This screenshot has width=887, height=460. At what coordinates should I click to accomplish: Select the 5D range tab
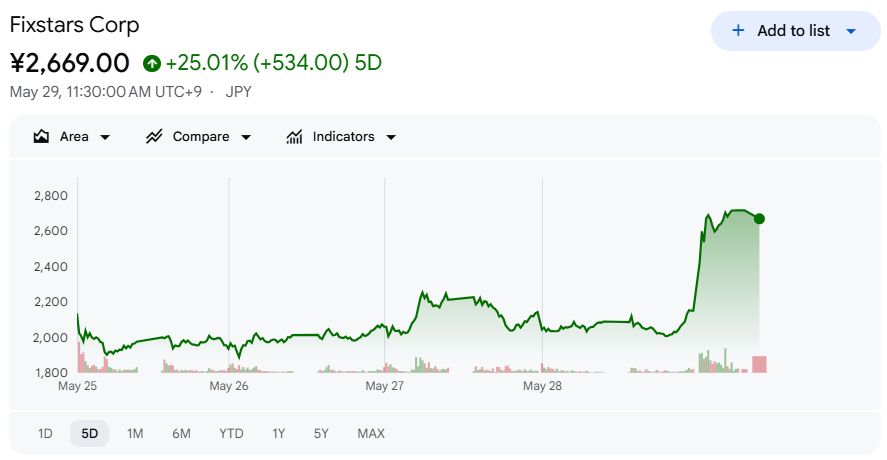click(89, 433)
